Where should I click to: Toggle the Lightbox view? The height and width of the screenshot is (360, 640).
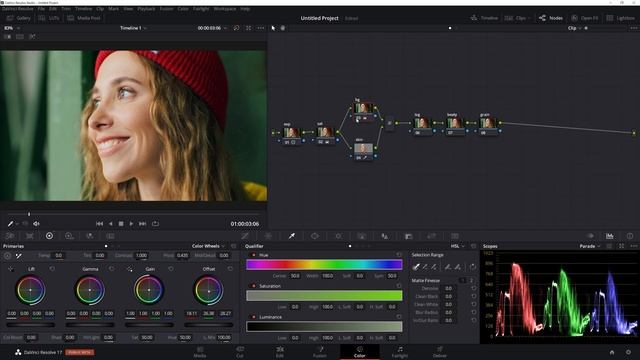(x=620, y=18)
